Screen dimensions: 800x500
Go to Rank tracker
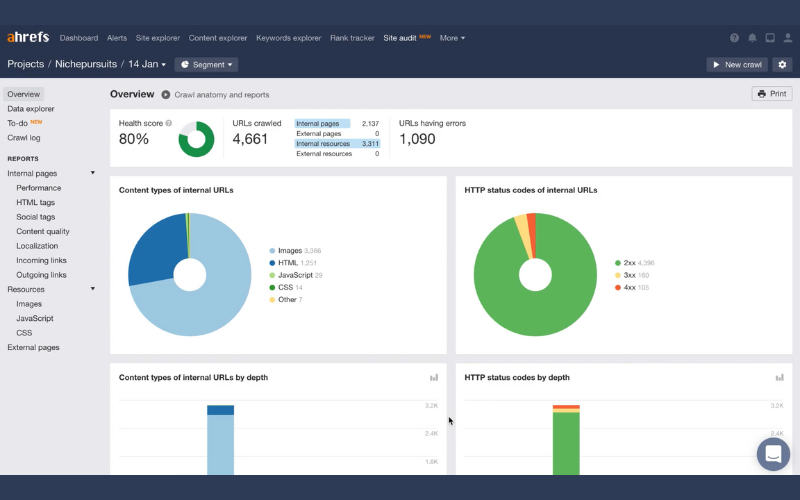tap(352, 38)
